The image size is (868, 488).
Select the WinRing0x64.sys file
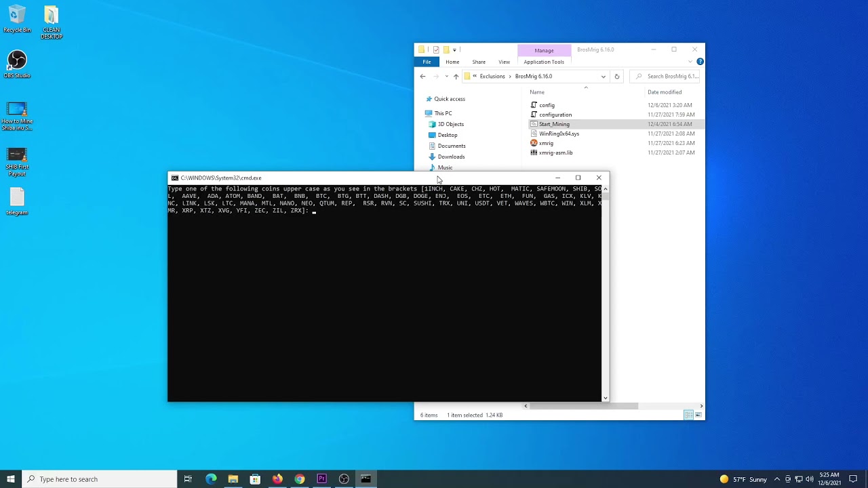(559, 134)
